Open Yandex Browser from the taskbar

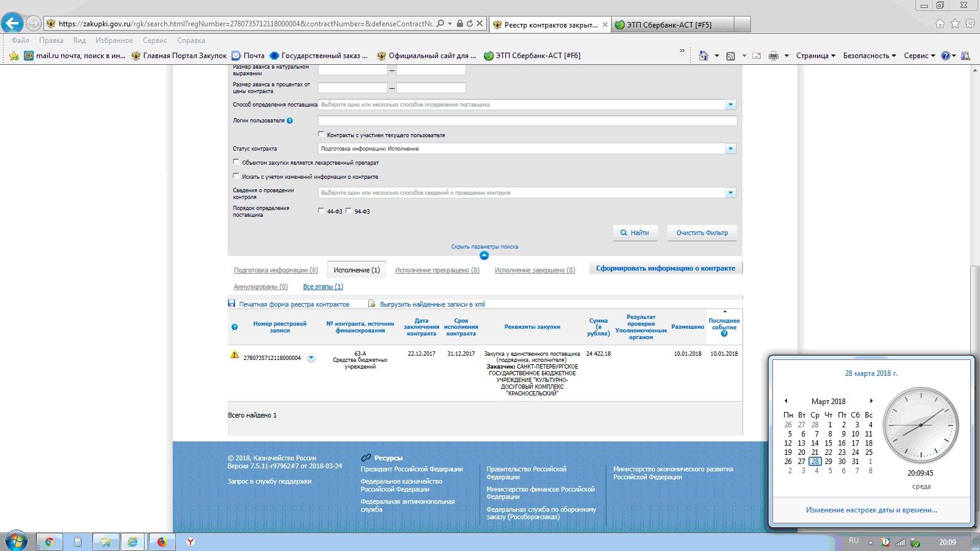coord(190,542)
